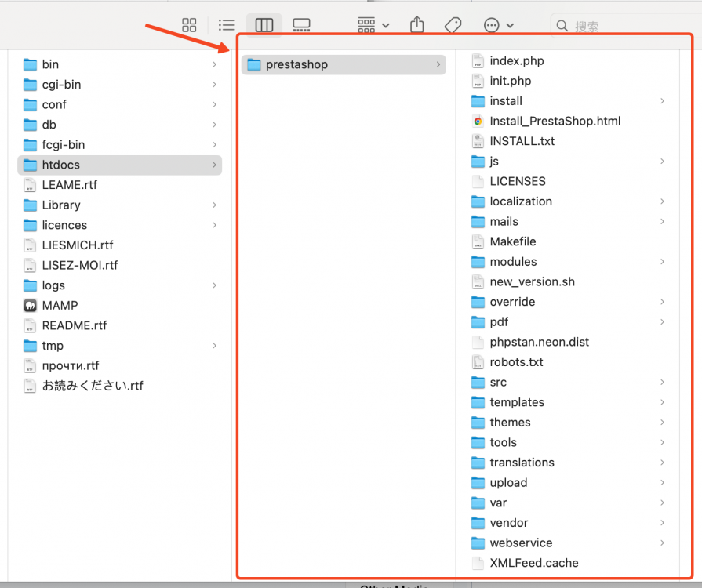Select the LICENSES file

(x=568, y=181)
